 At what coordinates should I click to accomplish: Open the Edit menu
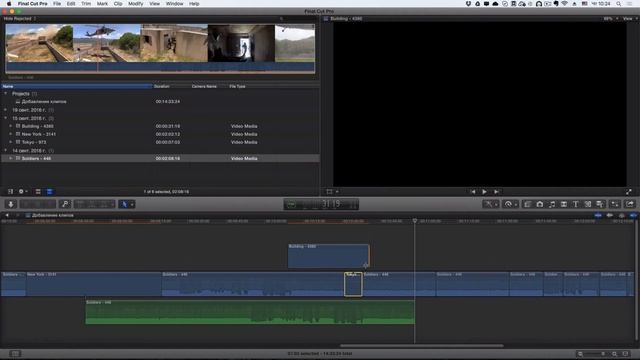coord(71,4)
